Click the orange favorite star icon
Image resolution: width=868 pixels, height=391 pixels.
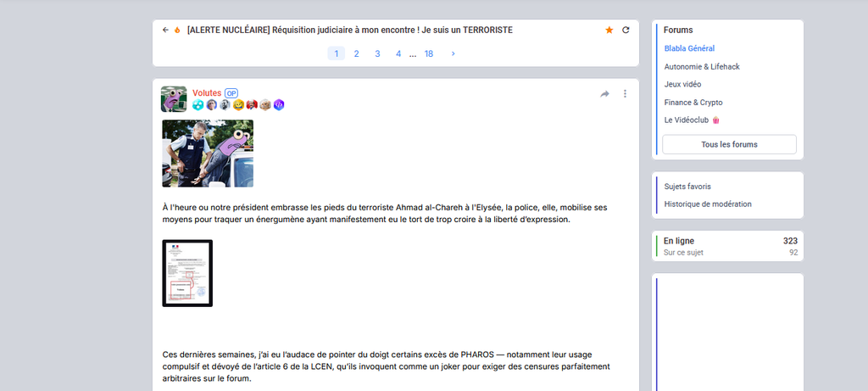click(609, 30)
